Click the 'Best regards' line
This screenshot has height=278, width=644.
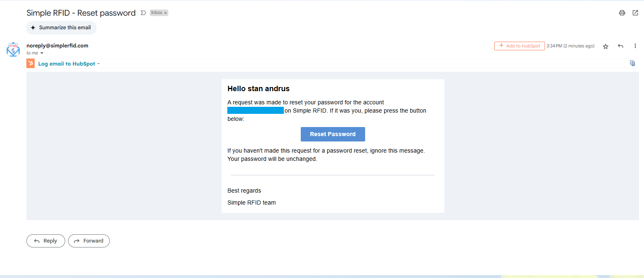[x=244, y=191]
